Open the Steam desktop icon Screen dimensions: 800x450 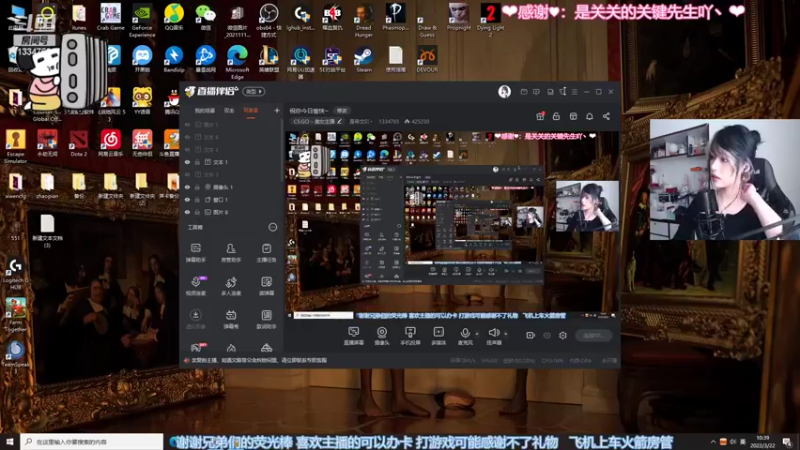[364, 59]
